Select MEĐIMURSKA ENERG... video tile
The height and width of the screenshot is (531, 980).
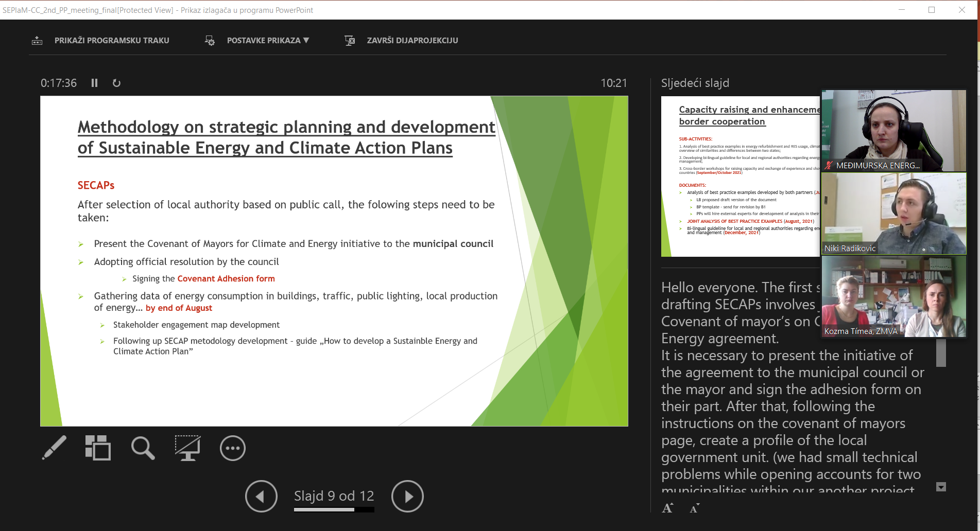(893, 131)
